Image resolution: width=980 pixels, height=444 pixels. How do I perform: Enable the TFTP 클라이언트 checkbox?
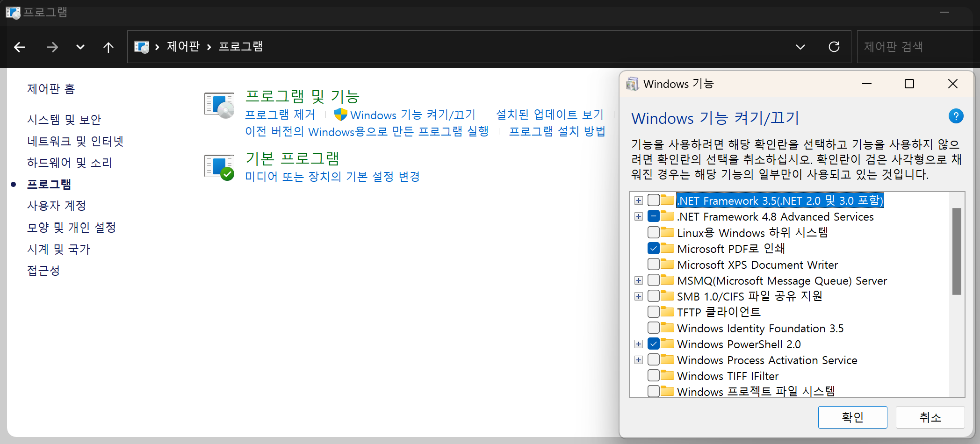click(654, 312)
